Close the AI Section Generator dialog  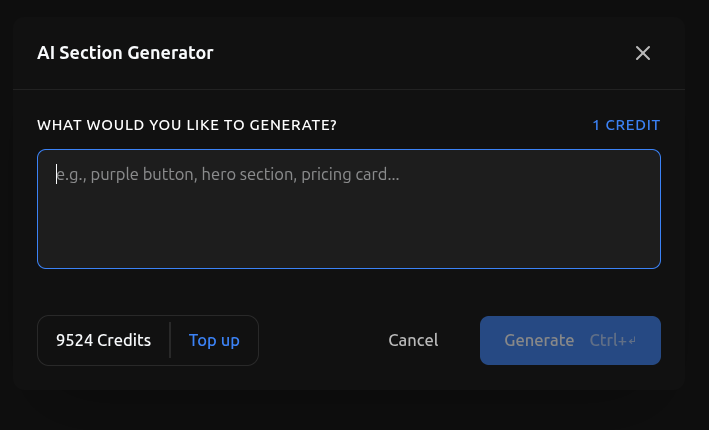click(643, 53)
